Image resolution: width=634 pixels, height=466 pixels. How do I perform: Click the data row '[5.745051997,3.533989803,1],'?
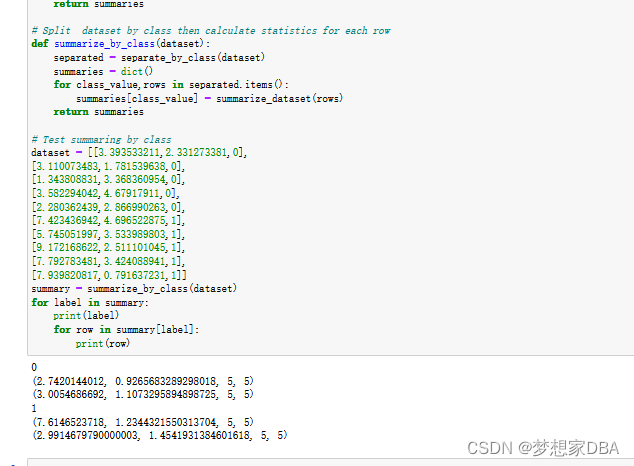[108, 234]
